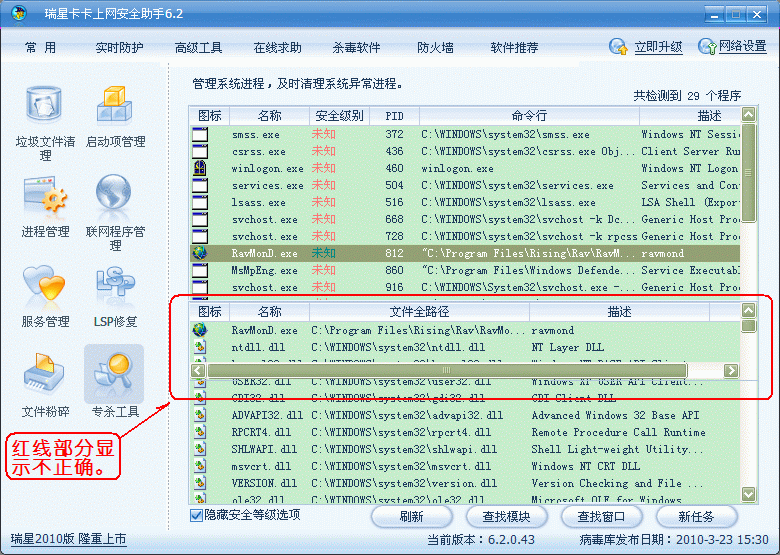Viewport: 780px width, 555px height.
Task: Open networked programs management globe icon
Action: click(x=113, y=193)
